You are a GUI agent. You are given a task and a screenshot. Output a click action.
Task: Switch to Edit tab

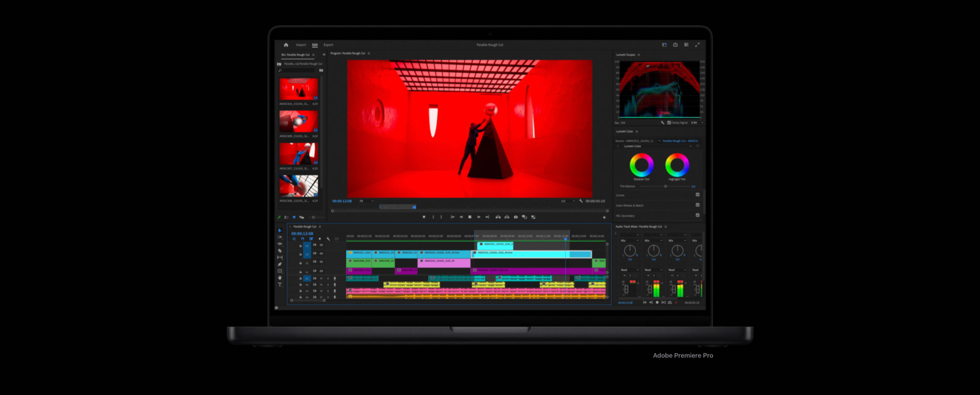pyautogui.click(x=315, y=45)
